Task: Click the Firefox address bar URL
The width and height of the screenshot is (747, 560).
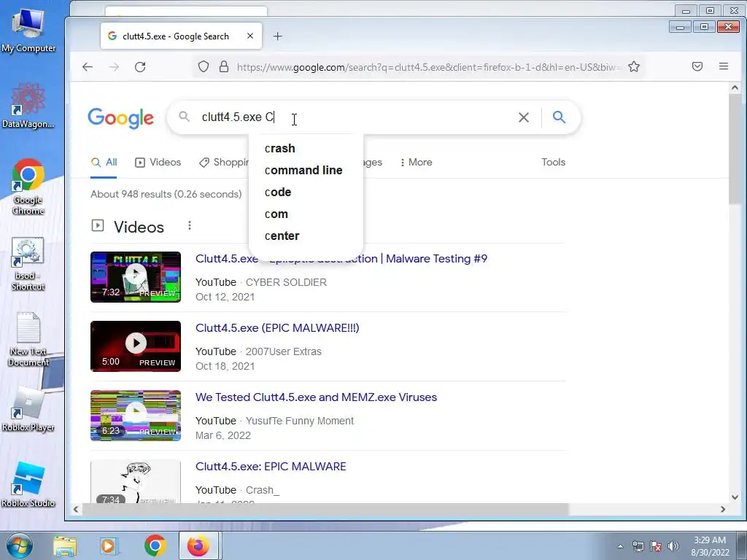Action: click(429, 67)
